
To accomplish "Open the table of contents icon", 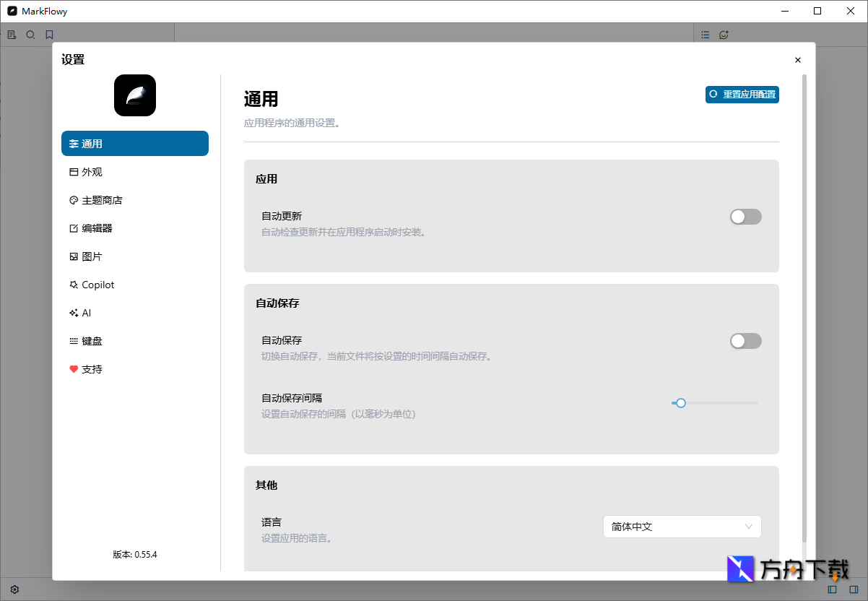I will click(x=705, y=34).
